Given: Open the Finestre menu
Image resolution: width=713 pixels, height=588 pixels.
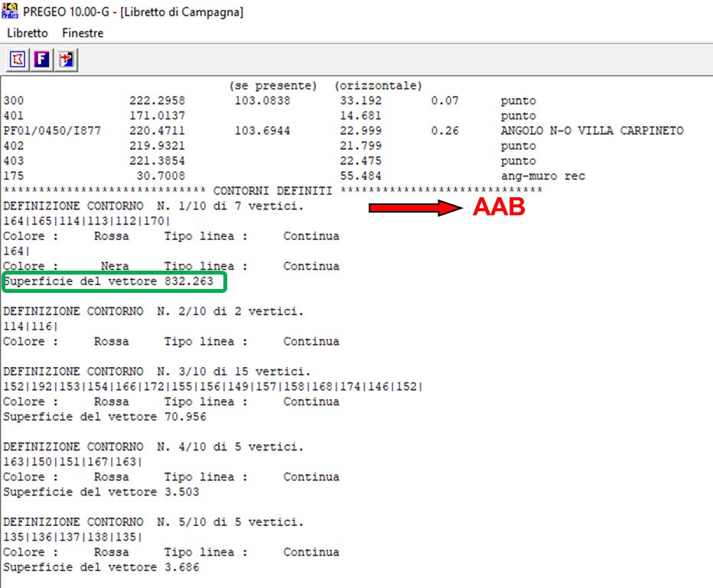Looking at the screenshot, I should [x=83, y=33].
